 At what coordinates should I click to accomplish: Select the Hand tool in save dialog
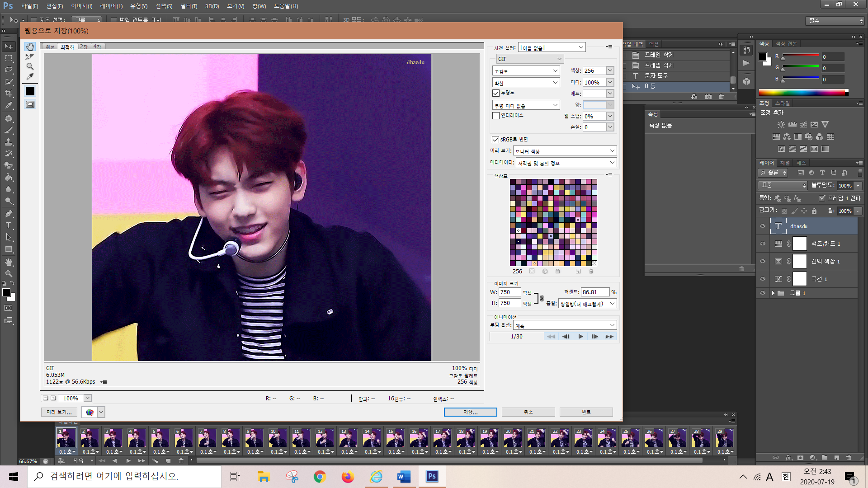(30, 47)
